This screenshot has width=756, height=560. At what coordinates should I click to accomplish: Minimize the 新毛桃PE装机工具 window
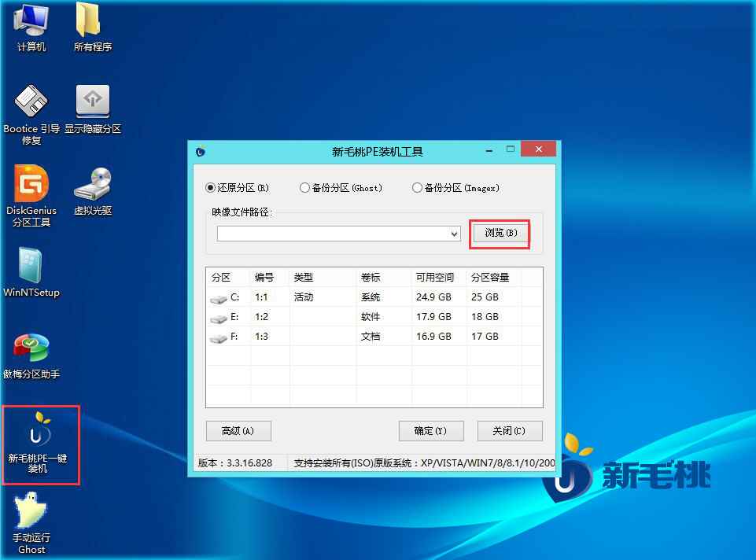coord(489,150)
